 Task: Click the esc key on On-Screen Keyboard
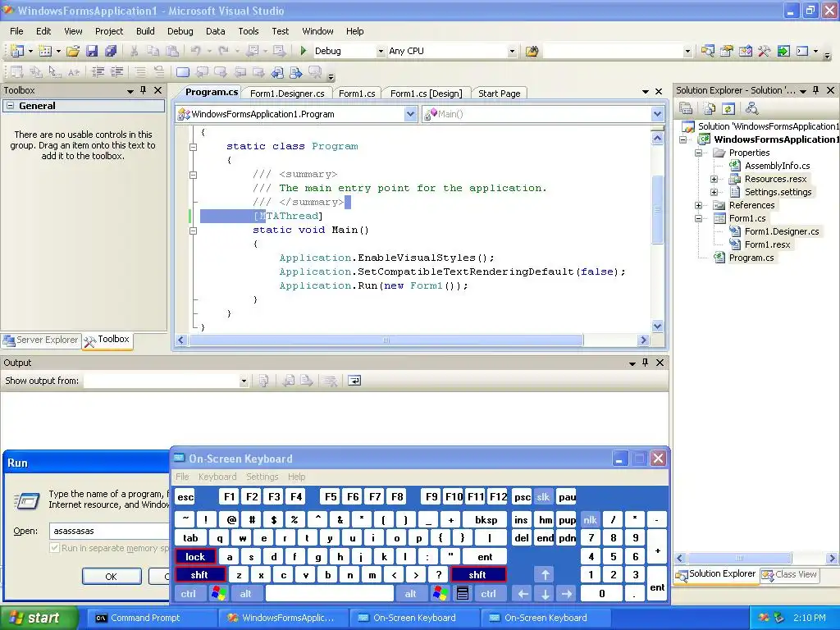click(185, 496)
